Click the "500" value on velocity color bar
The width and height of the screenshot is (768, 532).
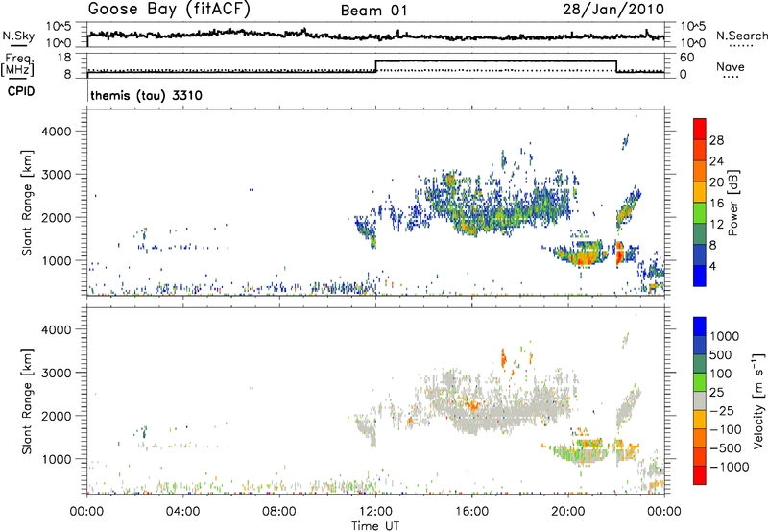pos(721,355)
